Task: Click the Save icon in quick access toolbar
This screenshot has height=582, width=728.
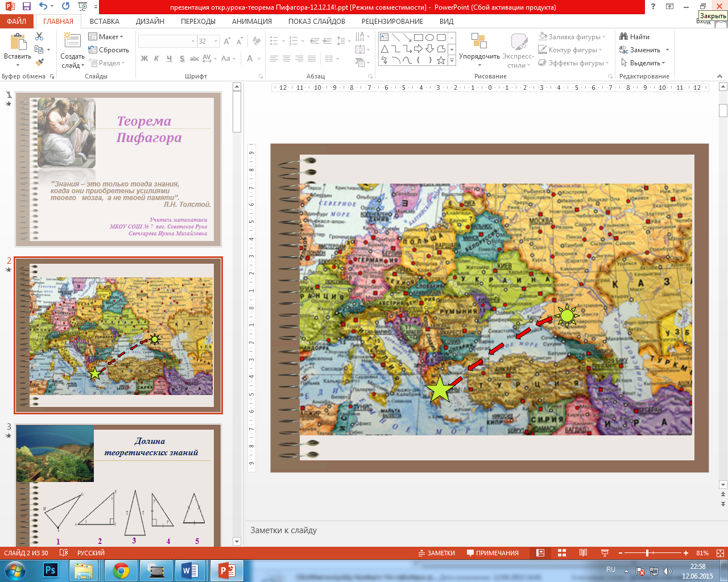Action: pos(26,7)
